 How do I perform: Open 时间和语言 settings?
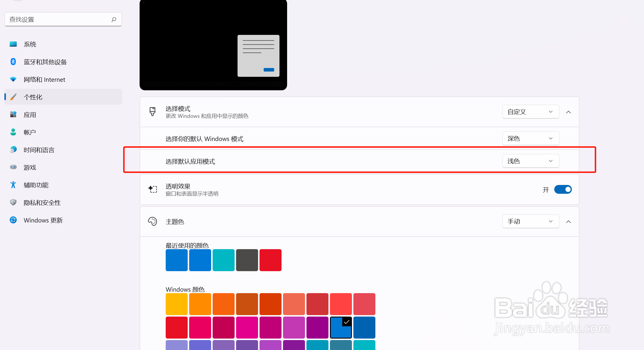coord(39,149)
